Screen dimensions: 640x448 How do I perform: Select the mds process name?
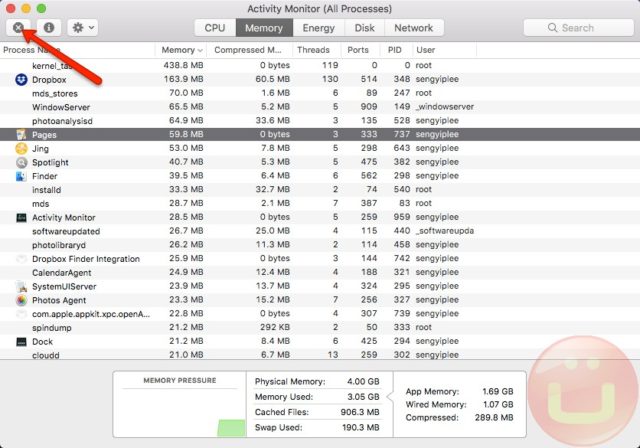coord(40,204)
